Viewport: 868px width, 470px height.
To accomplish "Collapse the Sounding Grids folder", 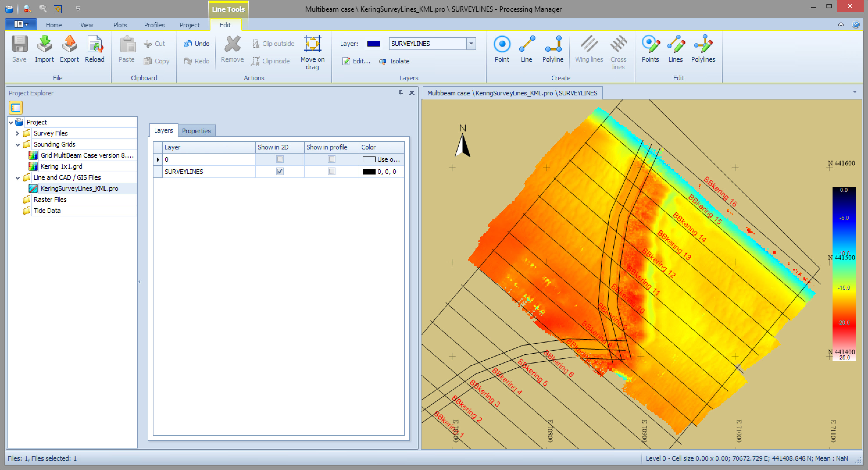I will (x=17, y=145).
